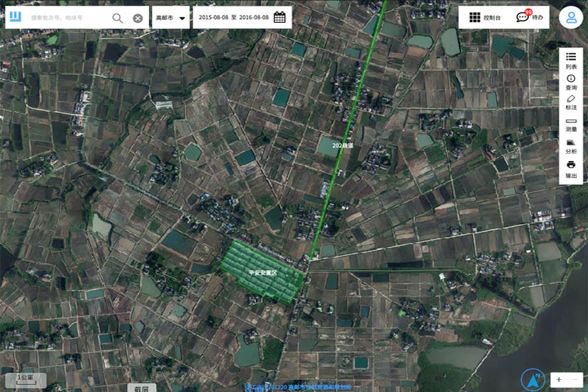Select the 测量 (measure) ruler tool

click(x=571, y=124)
